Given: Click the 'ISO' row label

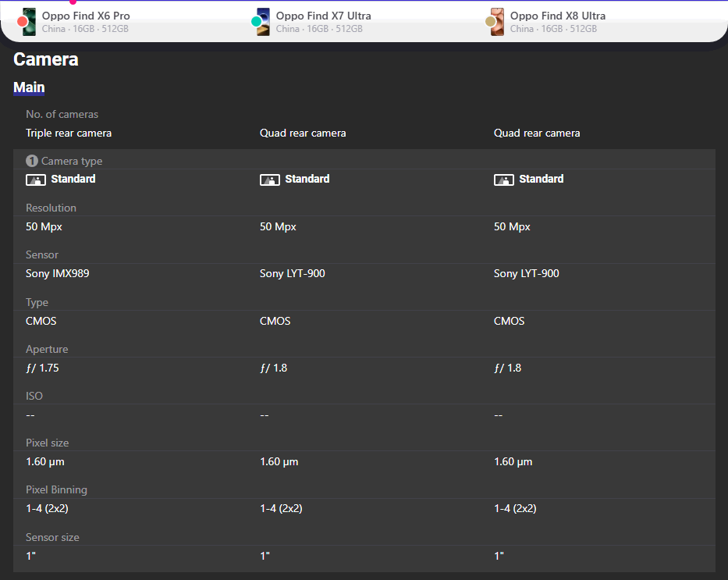Looking at the screenshot, I should pyautogui.click(x=34, y=396).
